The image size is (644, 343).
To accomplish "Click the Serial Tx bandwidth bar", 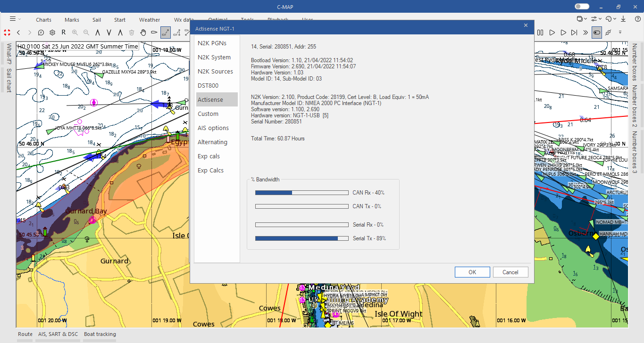I will point(301,238).
